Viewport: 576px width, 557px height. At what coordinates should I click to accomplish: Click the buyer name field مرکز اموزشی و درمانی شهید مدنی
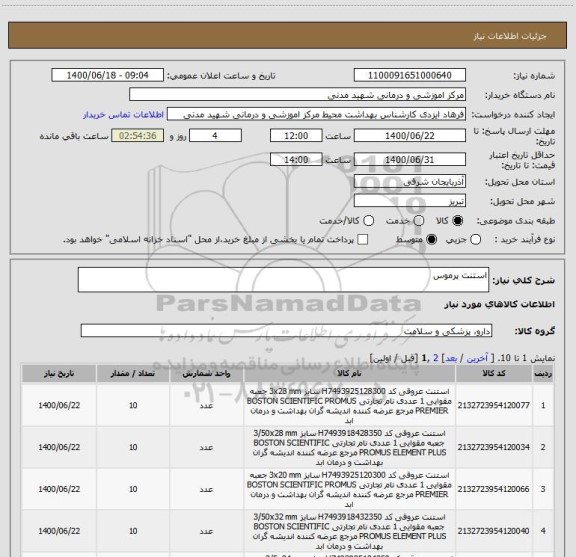298,95
